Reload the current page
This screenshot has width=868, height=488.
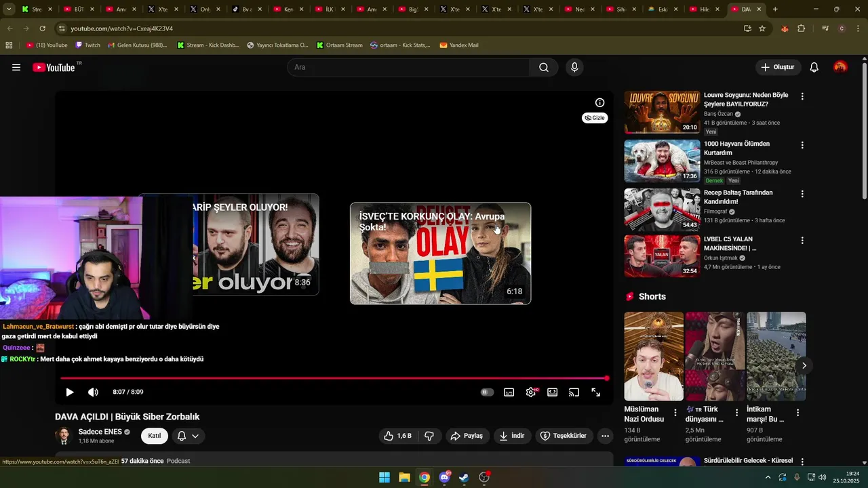tap(42, 28)
